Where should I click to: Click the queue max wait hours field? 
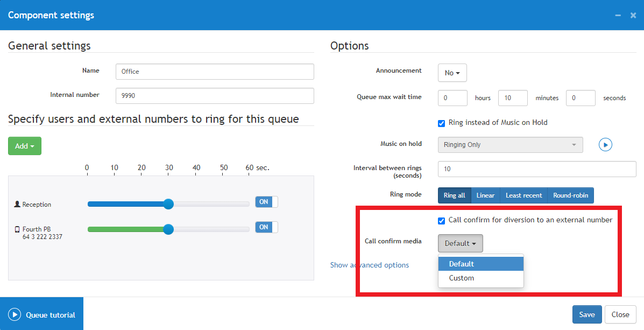click(x=452, y=98)
